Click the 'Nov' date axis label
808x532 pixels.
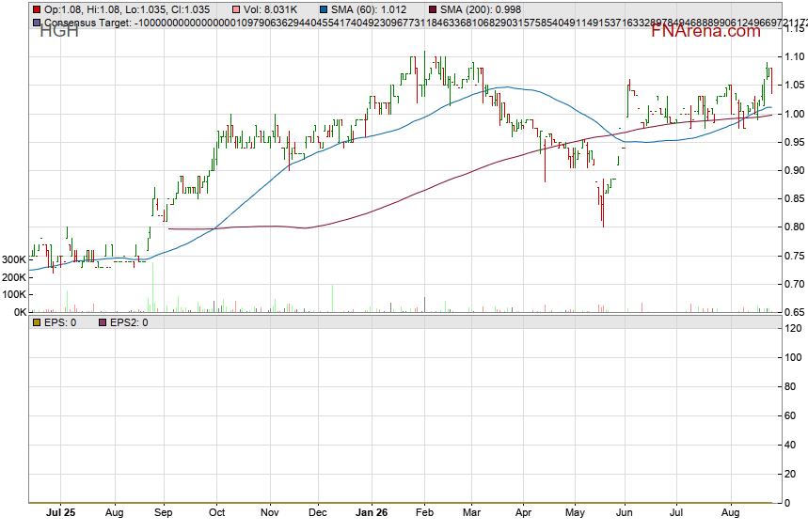[x=270, y=513]
